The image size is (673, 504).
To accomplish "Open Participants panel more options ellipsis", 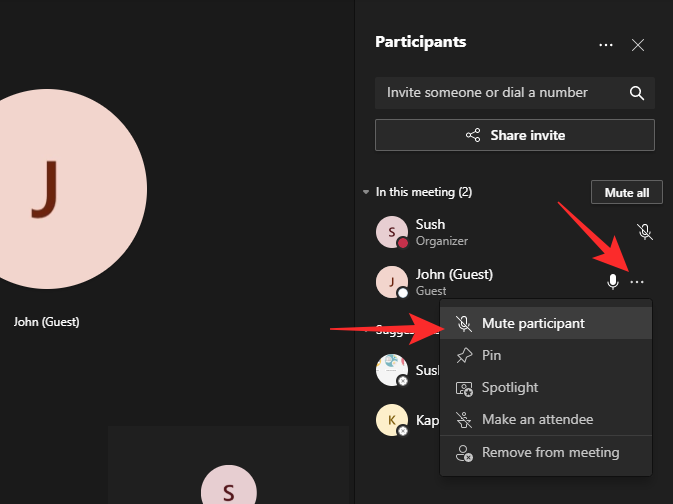I will 606,45.
